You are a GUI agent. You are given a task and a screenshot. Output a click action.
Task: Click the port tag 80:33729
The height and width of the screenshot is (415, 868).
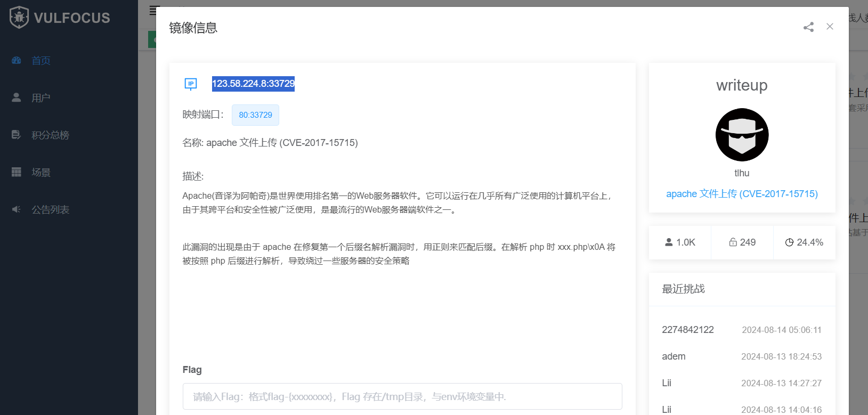tap(255, 115)
